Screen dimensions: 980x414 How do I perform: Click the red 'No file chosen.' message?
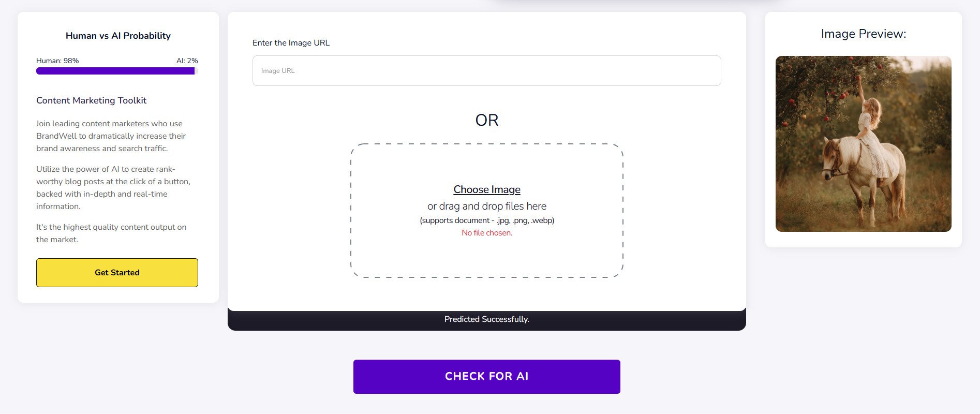coord(486,233)
